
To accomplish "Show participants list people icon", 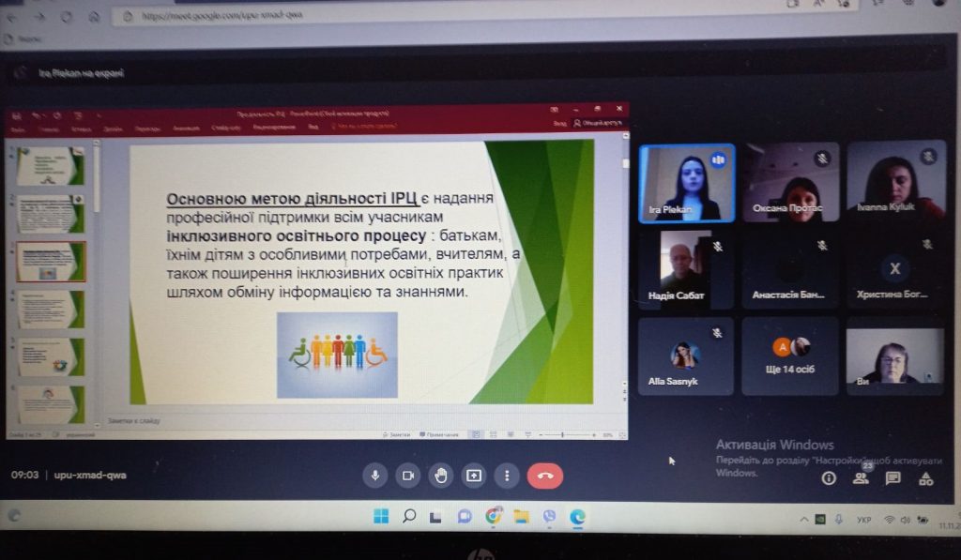I will point(861,478).
